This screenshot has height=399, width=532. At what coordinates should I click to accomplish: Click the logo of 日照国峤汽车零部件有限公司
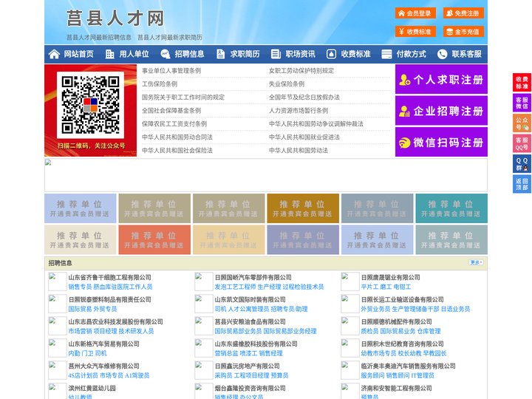pos(204,282)
